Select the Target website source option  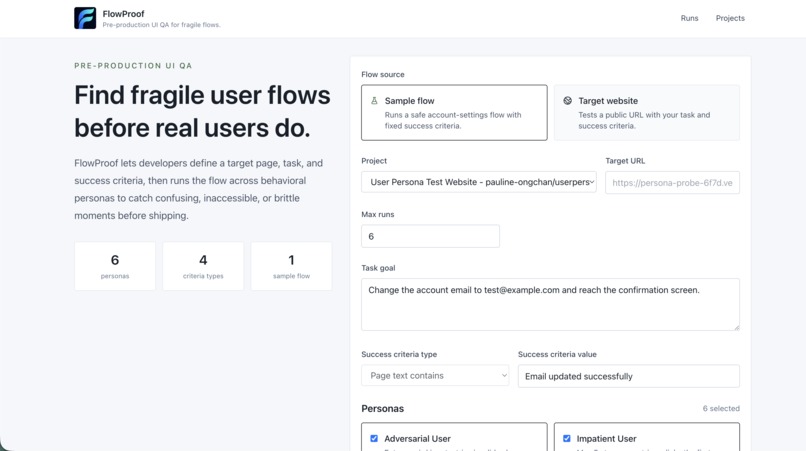[x=647, y=113]
